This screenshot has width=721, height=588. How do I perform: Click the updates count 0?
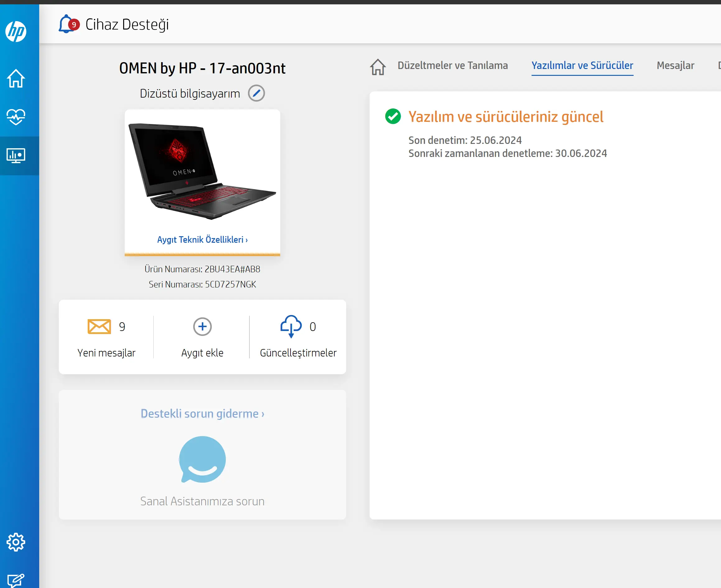pos(313,327)
